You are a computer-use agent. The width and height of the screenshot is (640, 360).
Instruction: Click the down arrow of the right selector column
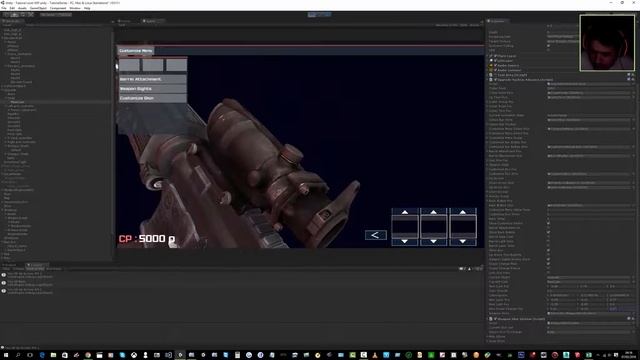point(462,242)
